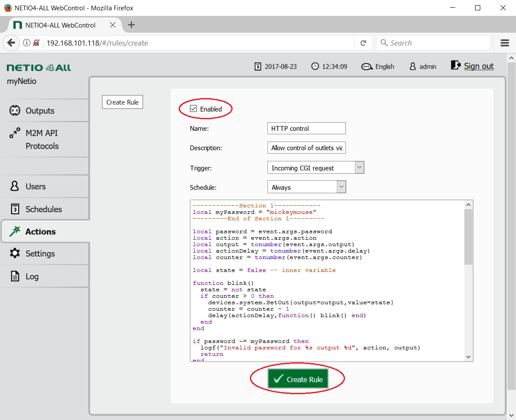Image resolution: width=516 pixels, height=420 pixels.
Task: Click the code editor scrollbar thumb
Action: pos(468,237)
